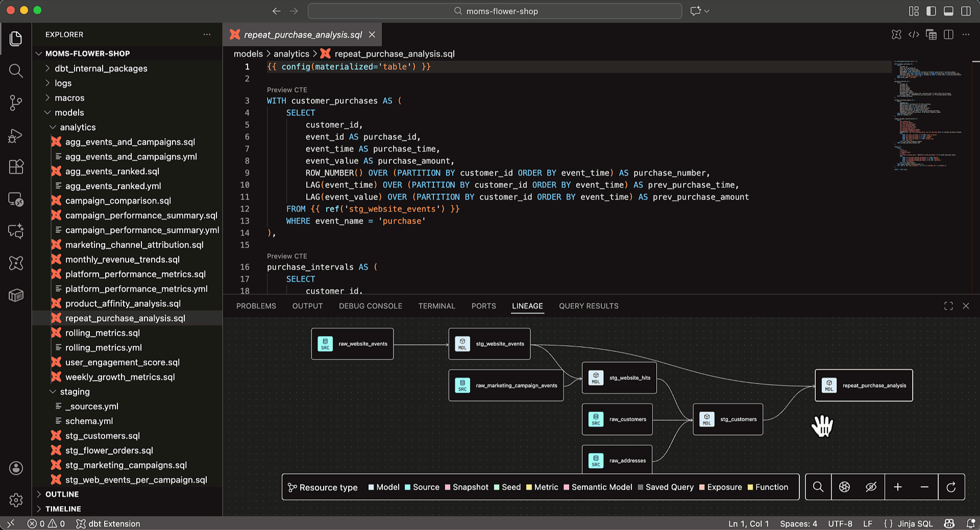Refresh the lineage graph
Screen dimensions: 980x530
click(x=951, y=487)
